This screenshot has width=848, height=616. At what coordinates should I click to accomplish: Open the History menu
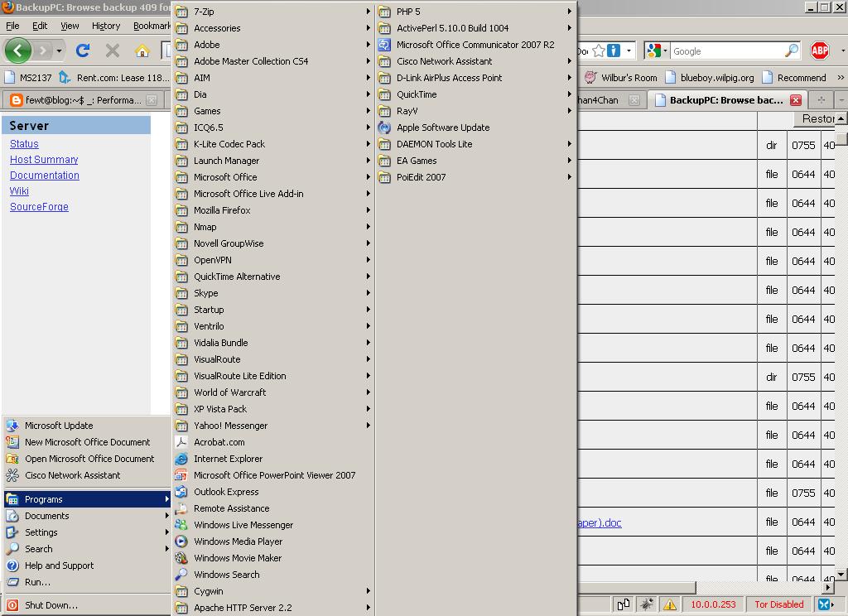[x=106, y=26]
